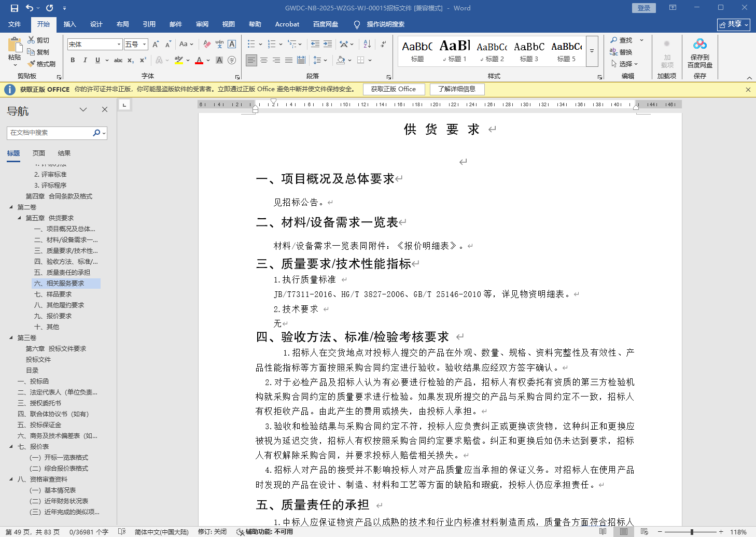
Task: Click the Cut (剪切) button
Action: pyautogui.click(x=39, y=40)
